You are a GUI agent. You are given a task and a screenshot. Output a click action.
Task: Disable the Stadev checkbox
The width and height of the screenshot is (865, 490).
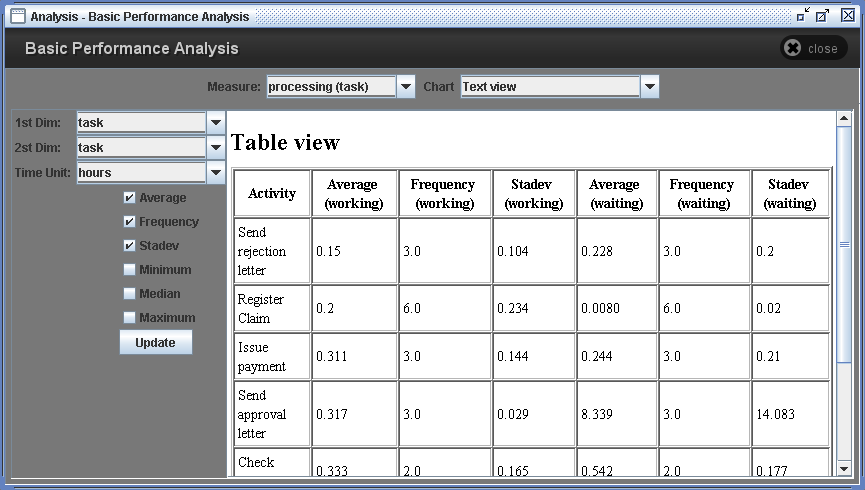pyautogui.click(x=129, y=246)
